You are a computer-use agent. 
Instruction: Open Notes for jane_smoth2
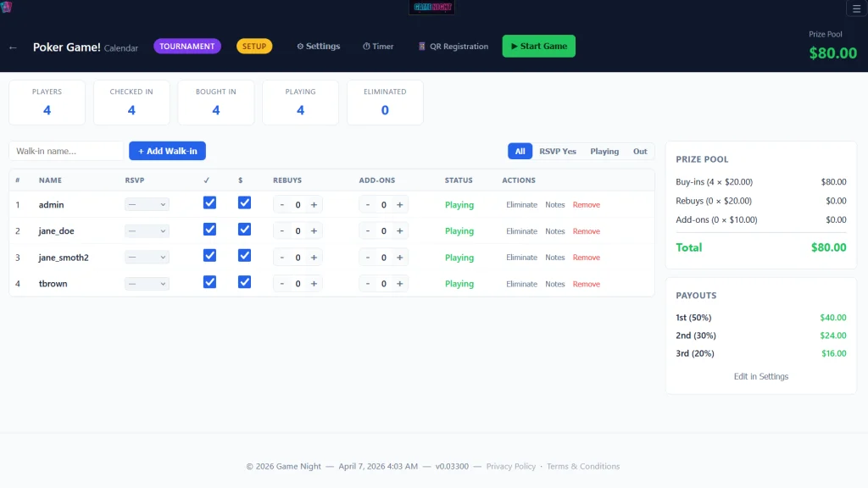click(554, 258)
